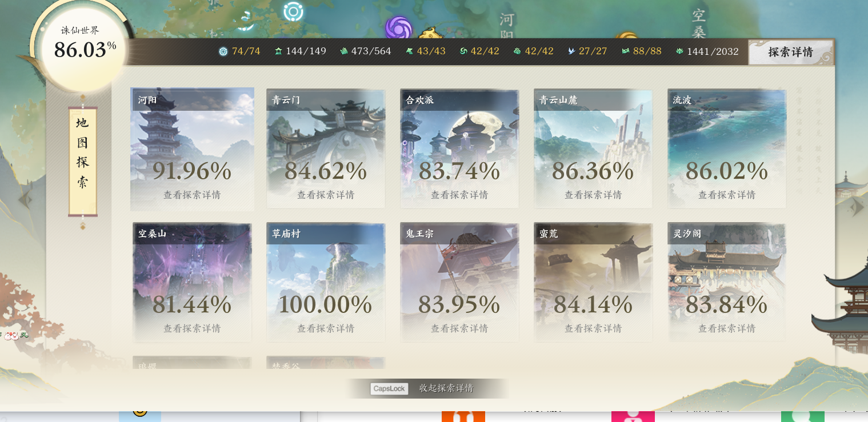868x422 pixels.
Task: Open the 空桑山 region card
Action: (192, 283)
